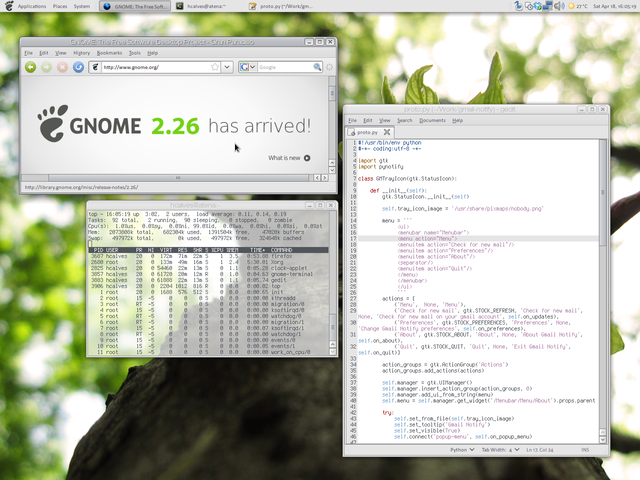640x480 pixels.
Task: Click the firefox process row in top
Action: click(x=208, y=256)
